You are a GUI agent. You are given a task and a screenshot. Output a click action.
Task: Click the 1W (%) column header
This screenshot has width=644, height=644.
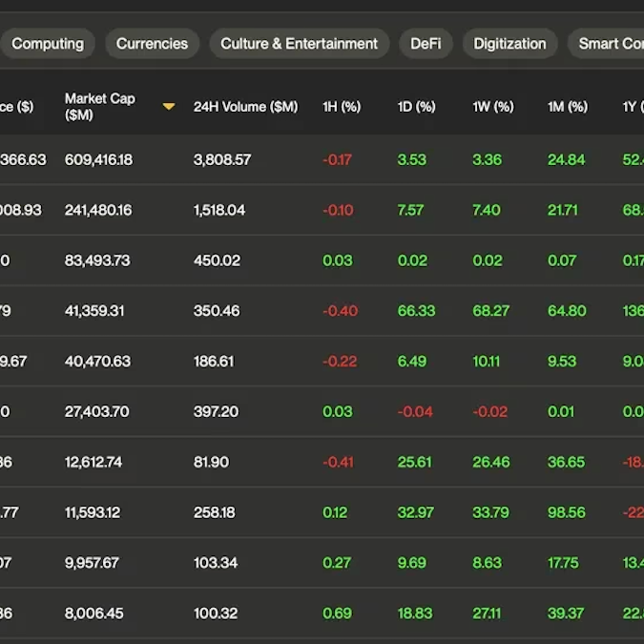click(x=492, y=107)
